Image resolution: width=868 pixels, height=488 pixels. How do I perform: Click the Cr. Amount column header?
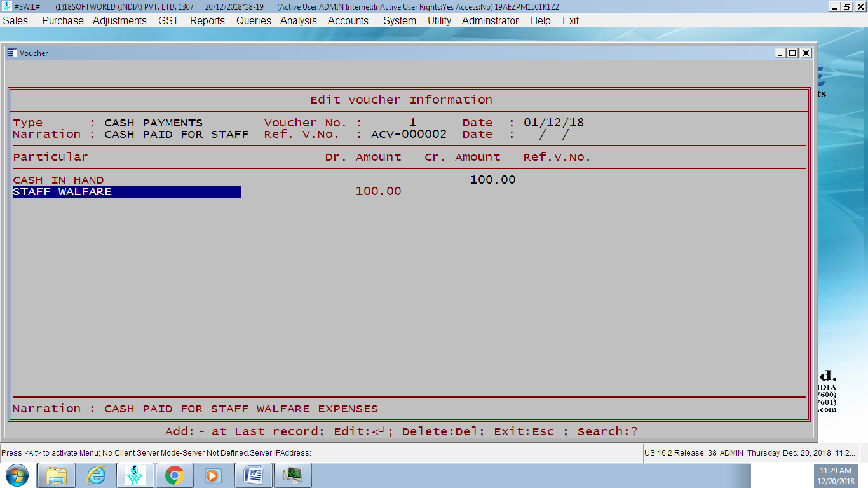click(x=463, y=157)
